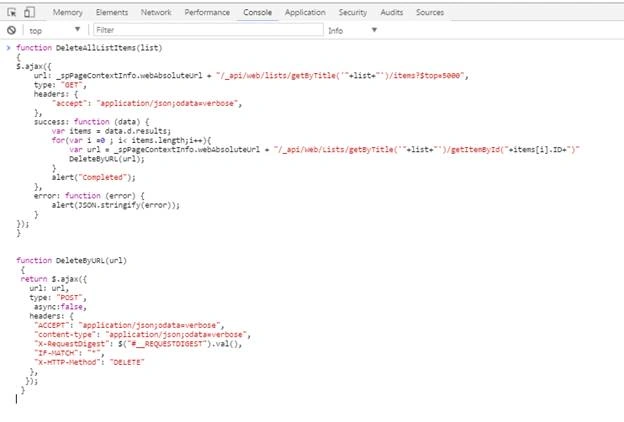Switch to the Elements tab
The width and height of the screenshot is (624, 422).
click(x=112, y=12)
